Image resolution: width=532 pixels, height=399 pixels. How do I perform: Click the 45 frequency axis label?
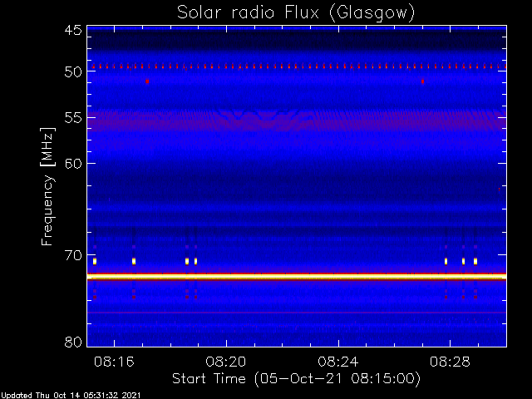point(73,31)
